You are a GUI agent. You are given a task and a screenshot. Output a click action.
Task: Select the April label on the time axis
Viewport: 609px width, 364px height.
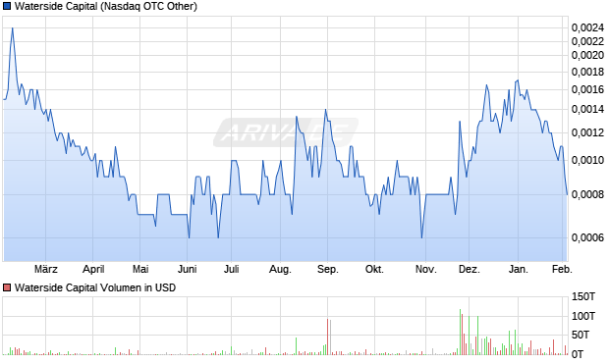pyautogui.click(x=93, y=269)
